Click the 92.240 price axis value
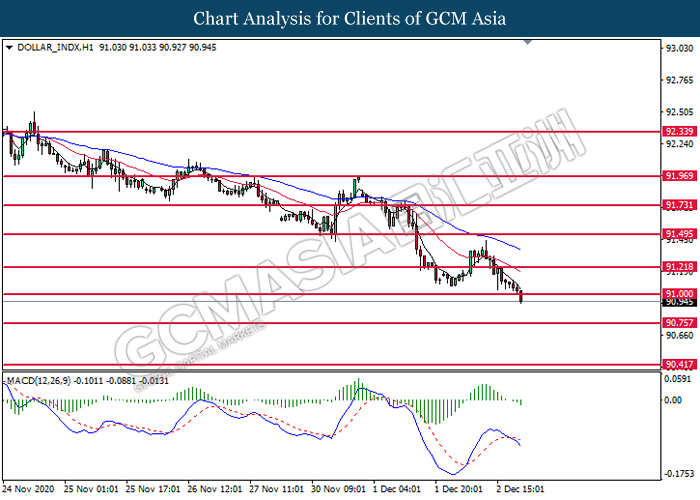 (x=679, y=144)
